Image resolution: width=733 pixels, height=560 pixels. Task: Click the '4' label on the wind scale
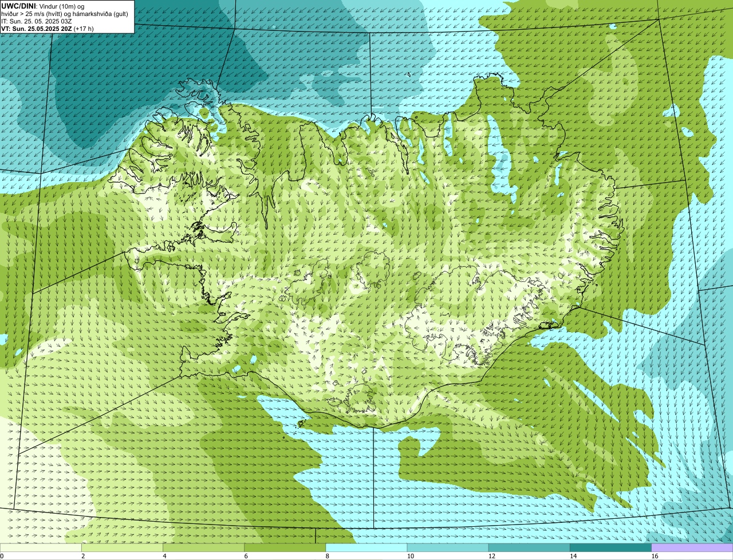coord(164,556)
